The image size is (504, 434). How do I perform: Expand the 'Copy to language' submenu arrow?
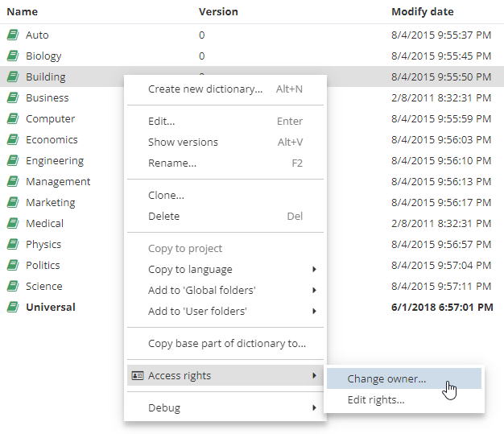[314, 270]
